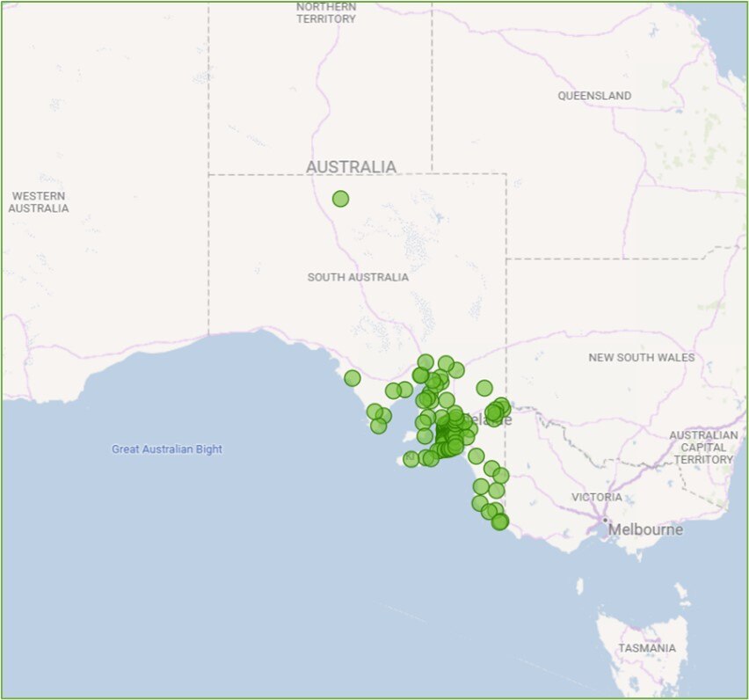This screenshot has width=749, height=700.
Task: Click the isolated green marker in northern South Australia
Action: (340, 199)
